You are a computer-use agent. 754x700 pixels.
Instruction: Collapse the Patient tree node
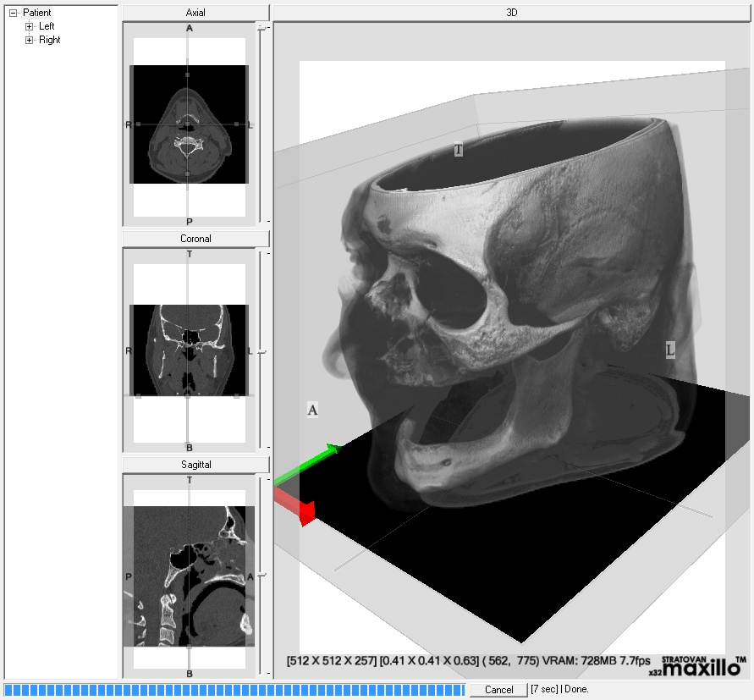(13, 13)
